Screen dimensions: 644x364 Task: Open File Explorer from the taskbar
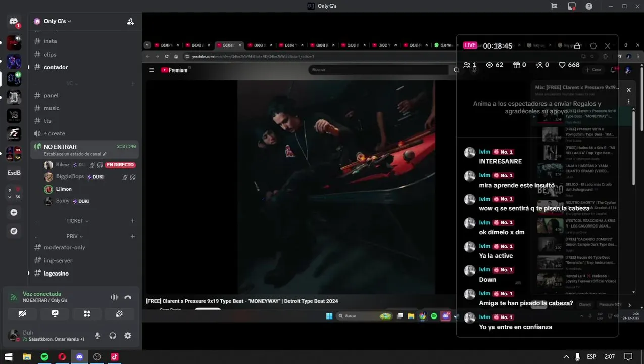[x=27, y=357]
